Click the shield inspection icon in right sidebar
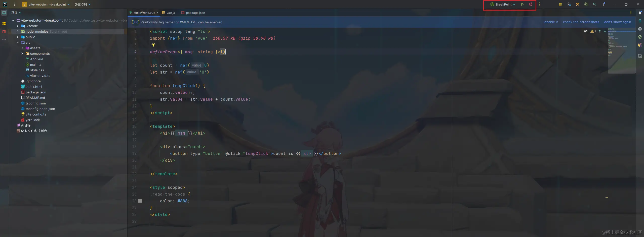Image resolution: width=644 pixels, height=237 pixels. 640,37
